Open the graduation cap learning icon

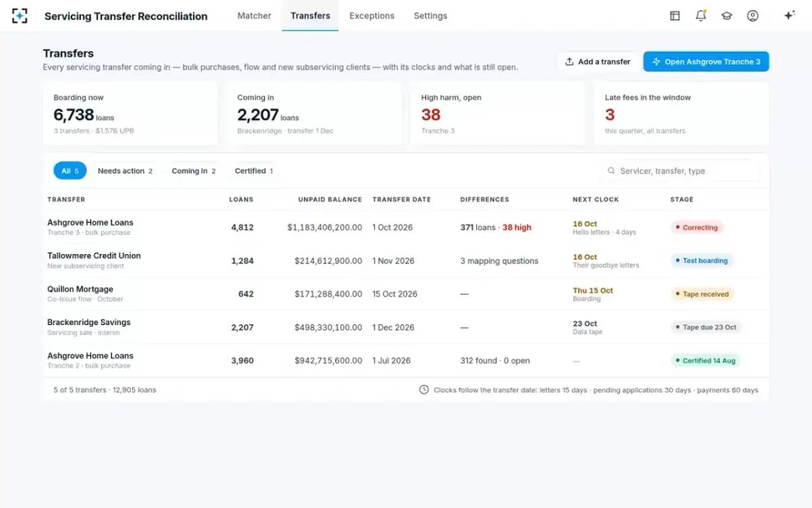pyautogui.click(x=727, y=16)
